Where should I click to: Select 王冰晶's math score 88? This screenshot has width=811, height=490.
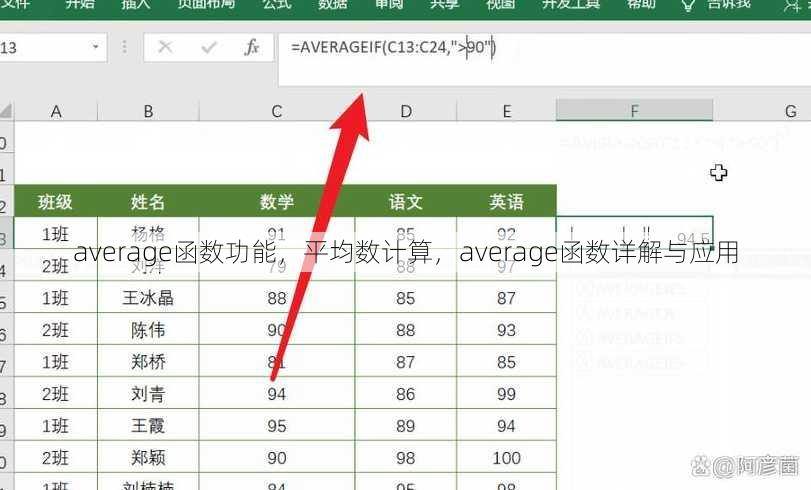click(277, 298)
